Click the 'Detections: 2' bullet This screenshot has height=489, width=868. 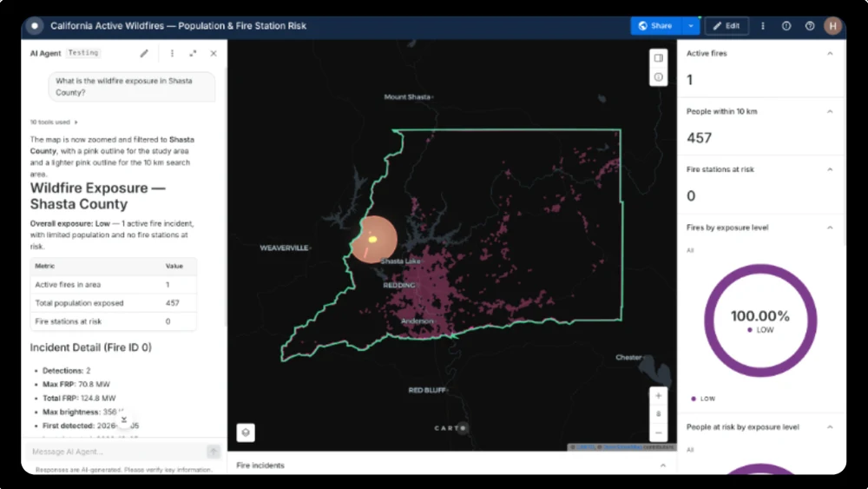(x=67, y=371)
